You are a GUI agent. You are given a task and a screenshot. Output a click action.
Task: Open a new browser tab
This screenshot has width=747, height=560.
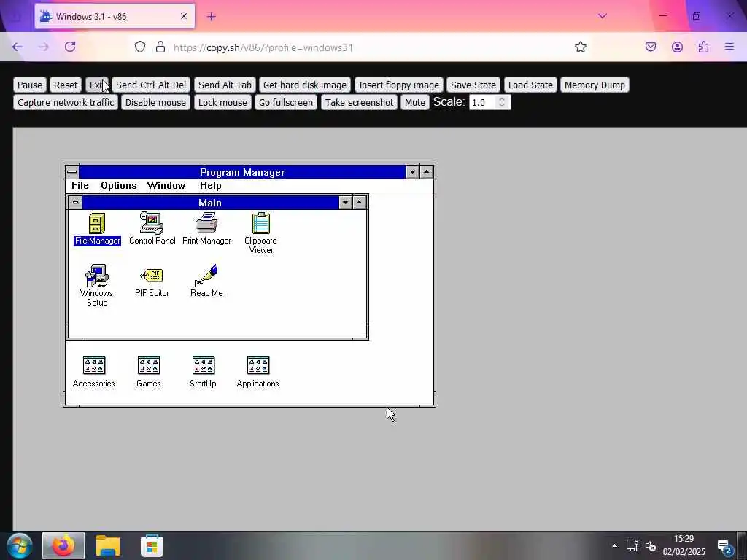point(212,17)
